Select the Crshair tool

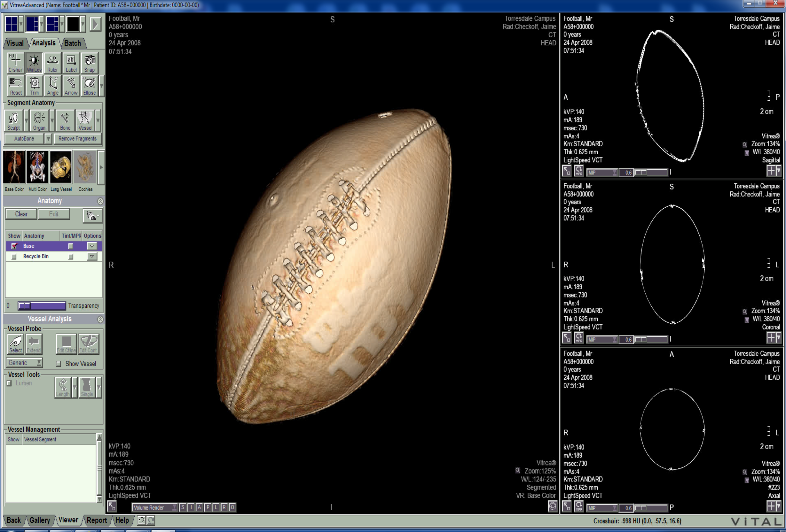(16, 63)
